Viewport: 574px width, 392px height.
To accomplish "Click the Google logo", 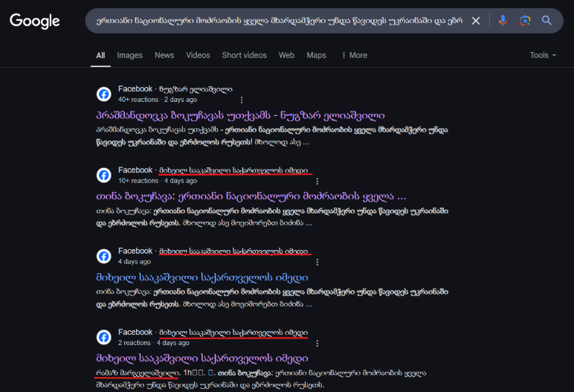I will 35,22.
